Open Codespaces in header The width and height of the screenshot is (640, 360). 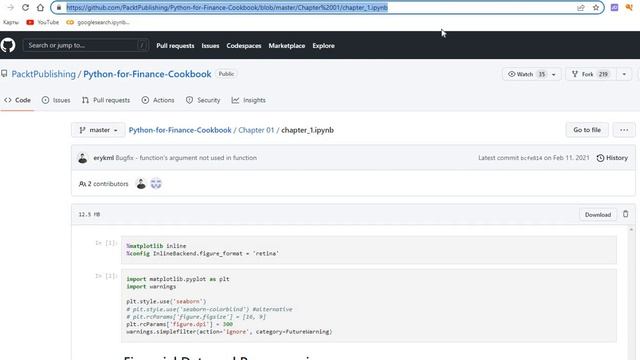point(244,46)
